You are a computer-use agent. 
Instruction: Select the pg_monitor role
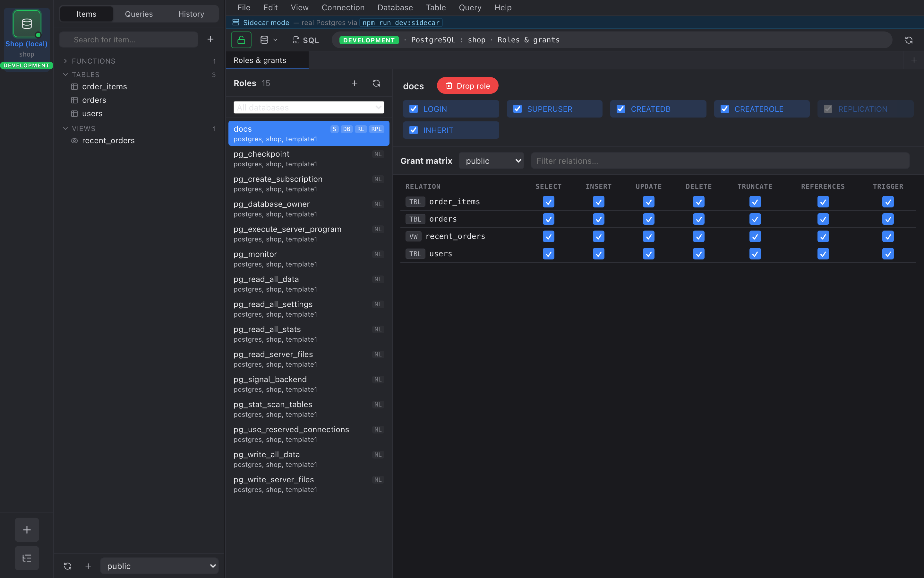(309, 259)
